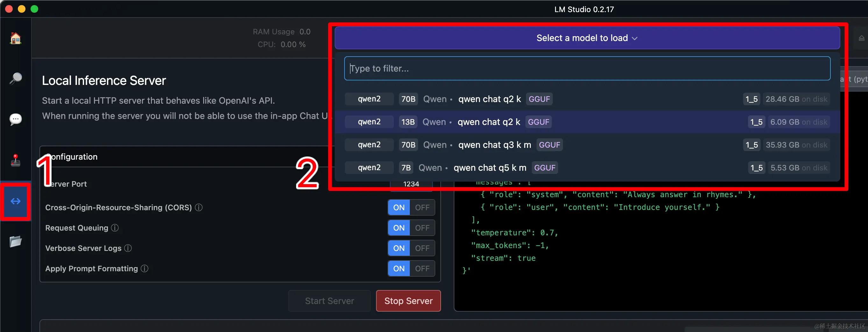Open the AI Chat speech bubble icon
Image resolution: width=868 pixels, height=332 pixels.
[16, 119]
